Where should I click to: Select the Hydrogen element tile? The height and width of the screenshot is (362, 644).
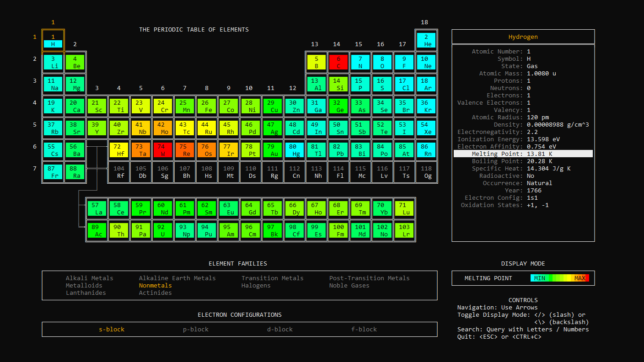tap(53, 40)
